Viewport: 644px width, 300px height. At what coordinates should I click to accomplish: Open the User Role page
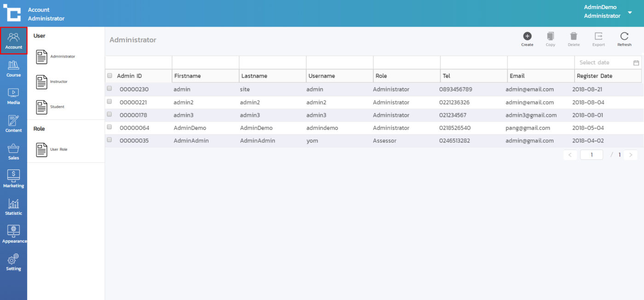tap(58, 150)
